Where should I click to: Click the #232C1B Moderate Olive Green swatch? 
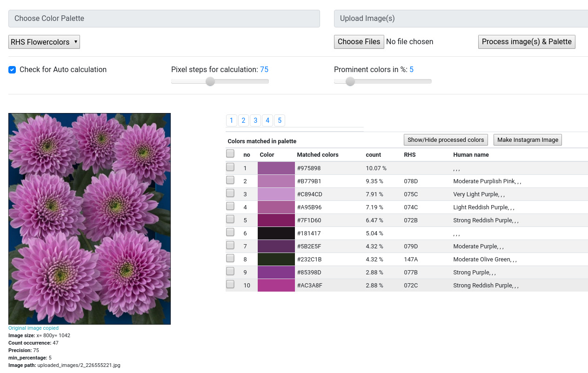[276, 259]
